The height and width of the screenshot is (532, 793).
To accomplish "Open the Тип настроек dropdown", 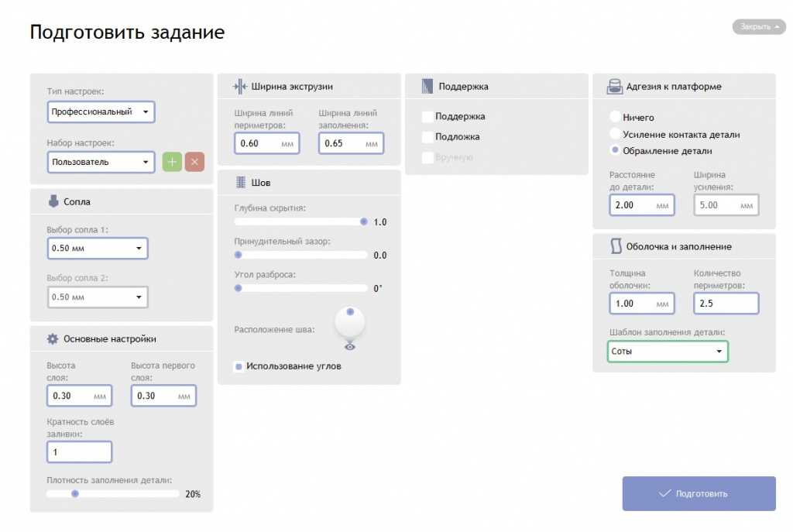I will [x=101, y=112].
